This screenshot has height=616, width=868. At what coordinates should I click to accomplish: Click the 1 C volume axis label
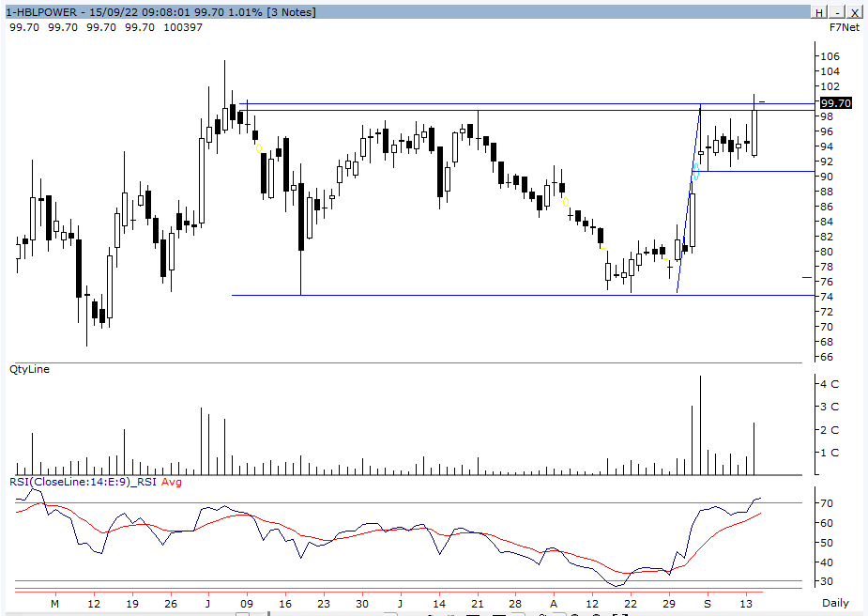click(x=830, y=453)
